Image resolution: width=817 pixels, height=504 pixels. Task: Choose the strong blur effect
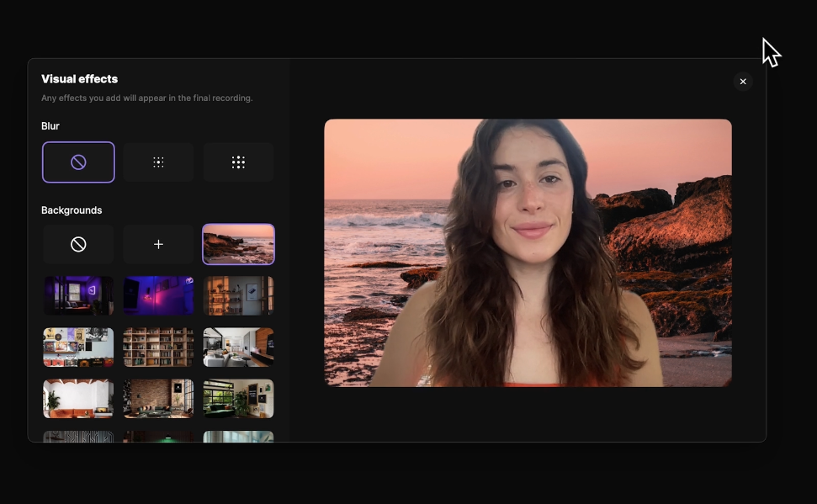click(x=238, y=162)
